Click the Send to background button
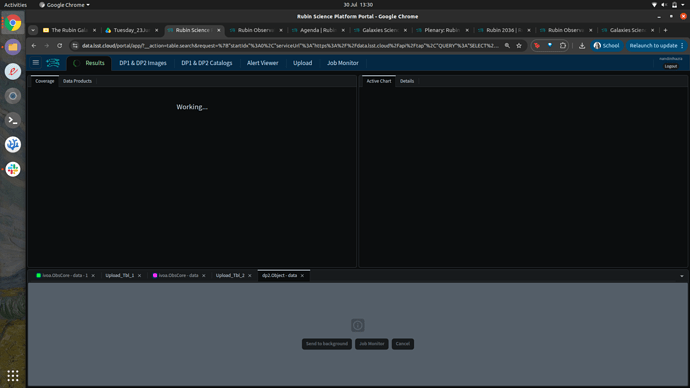The image size is (690, 388). (327, 344)
